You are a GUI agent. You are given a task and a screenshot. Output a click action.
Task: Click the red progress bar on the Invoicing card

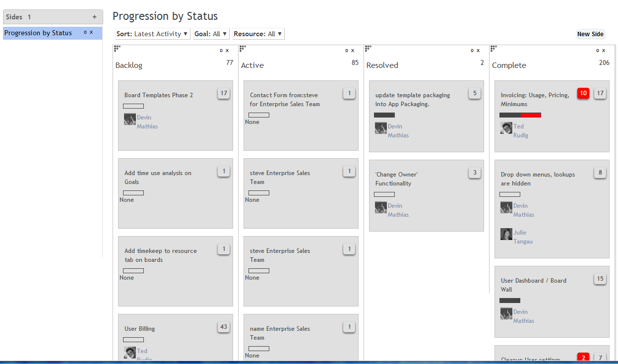pos(531,115)
